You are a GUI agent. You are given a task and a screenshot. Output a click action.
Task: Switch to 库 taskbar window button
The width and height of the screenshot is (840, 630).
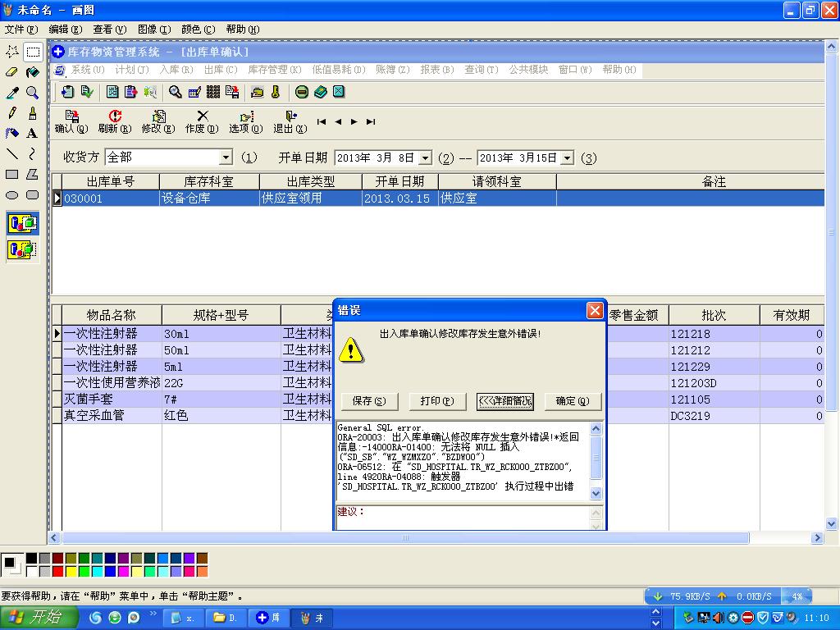(x=269, y=619)
